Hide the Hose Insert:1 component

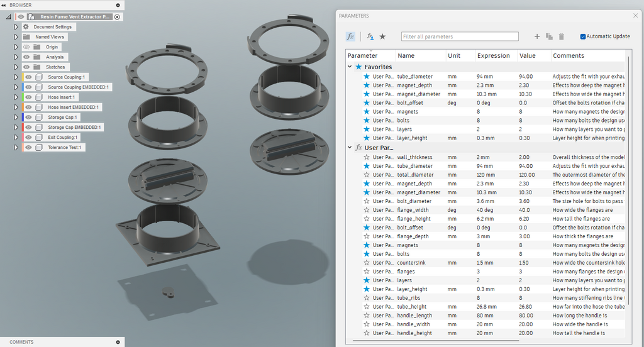pyautogui.click(x=28, y=97)
